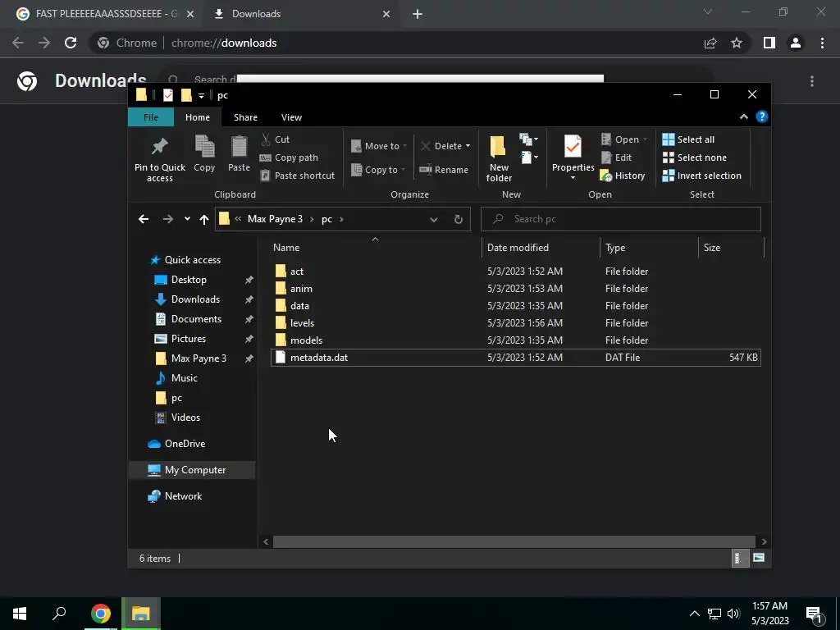Collapse the ribbon with the chevron

pyautogui.click(x=743, y=116)
